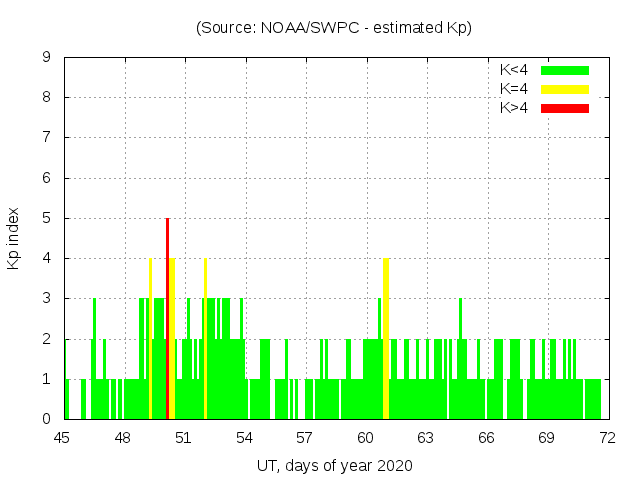
Task: Click the x-axis tick label 54
Action: (x=244, y=438)
